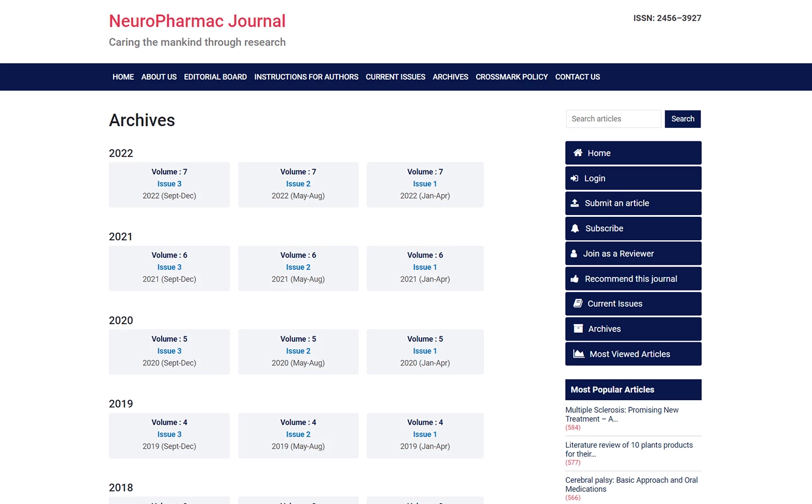
Task: Click the Search button
Action: (683, 118)
